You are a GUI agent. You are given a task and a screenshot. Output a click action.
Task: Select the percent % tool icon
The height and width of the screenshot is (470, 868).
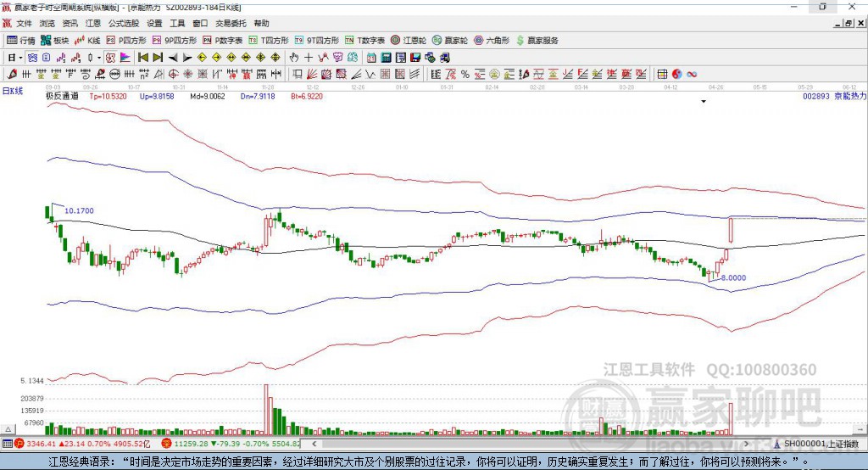[x=465, y=75]
